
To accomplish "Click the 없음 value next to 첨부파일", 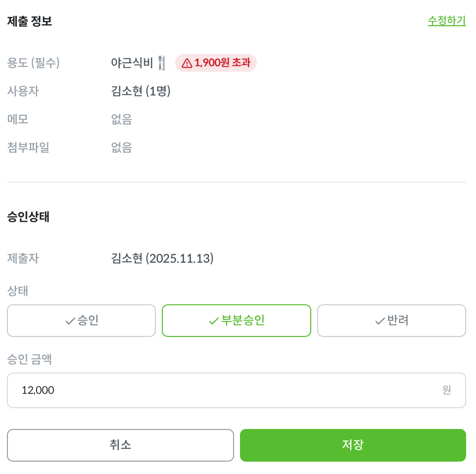I will point(122,147).
